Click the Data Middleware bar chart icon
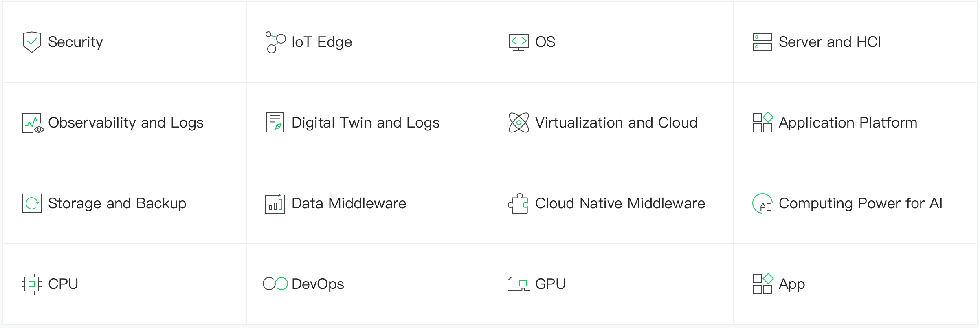Image resolution: width=980 pixels, height=328 pixels. 275,203
